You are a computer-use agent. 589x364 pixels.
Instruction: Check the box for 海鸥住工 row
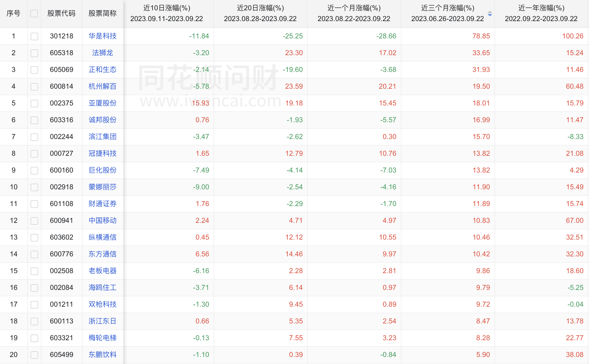[34, 288]
